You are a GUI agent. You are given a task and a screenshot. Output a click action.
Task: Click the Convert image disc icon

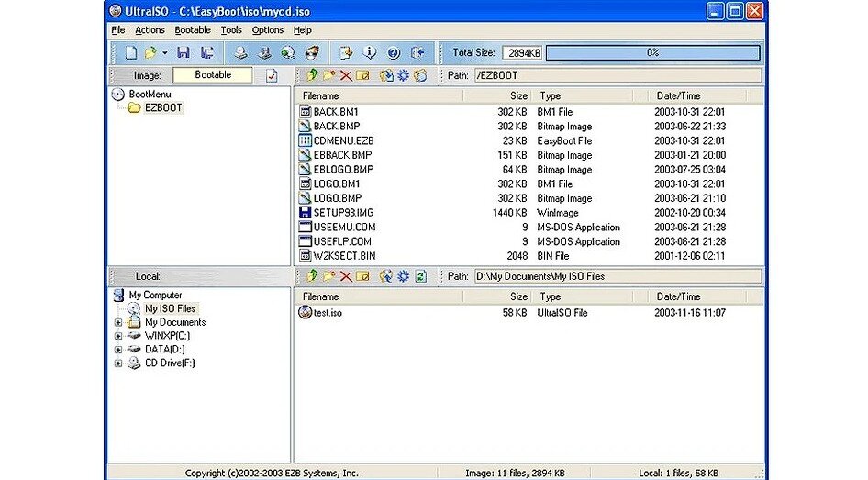coord(288,52)
